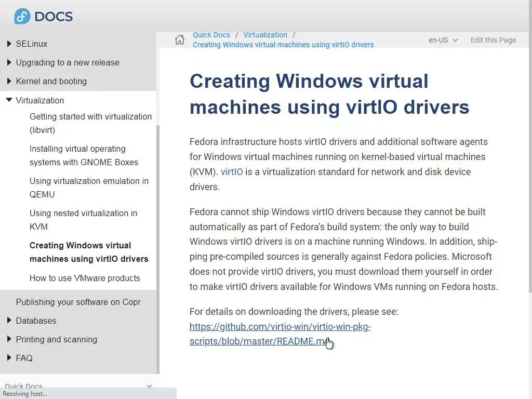The image size is (532, 399).
Task: Open Installing virtual operating systems with GNOME Boxes
Action: point(84,155)
